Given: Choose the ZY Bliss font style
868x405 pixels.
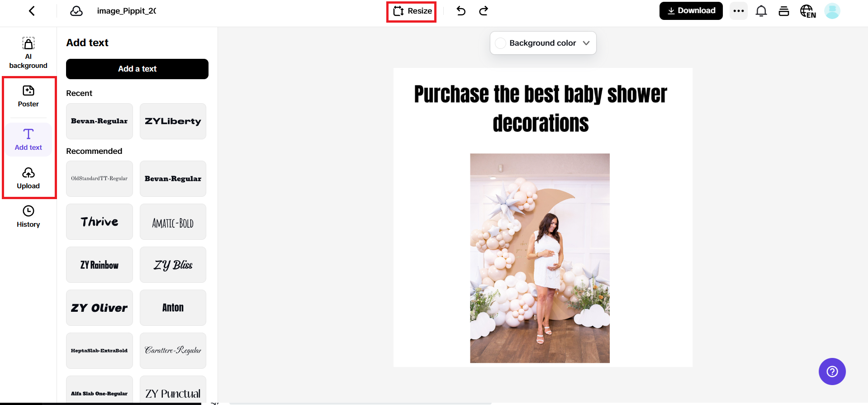Looking at the screenshot, I should pos(173,265).
